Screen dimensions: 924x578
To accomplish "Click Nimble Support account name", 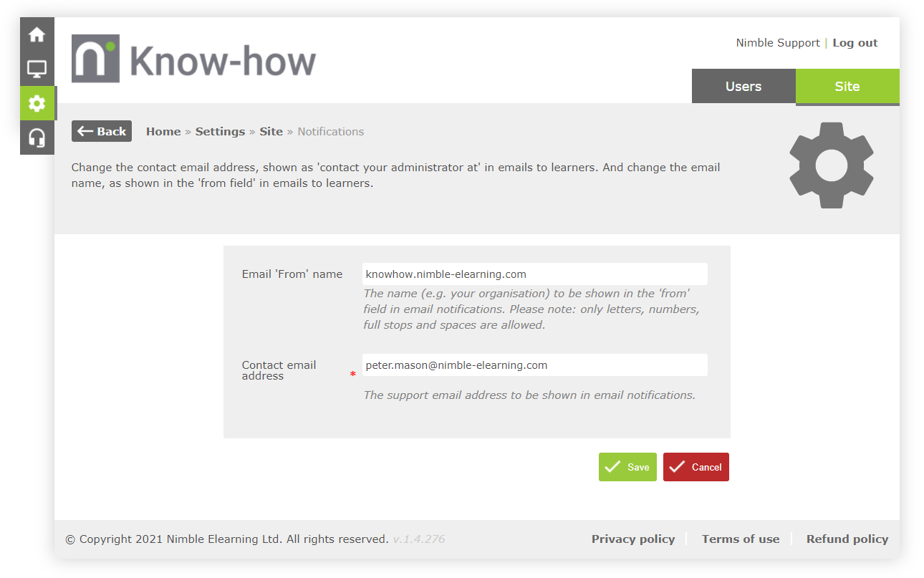I will tap(778, 43).
